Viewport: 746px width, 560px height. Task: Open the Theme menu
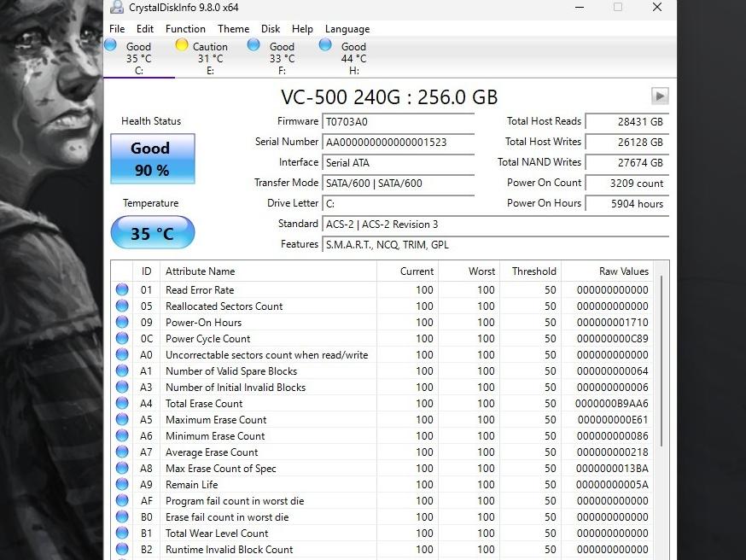tap(233, 29)
